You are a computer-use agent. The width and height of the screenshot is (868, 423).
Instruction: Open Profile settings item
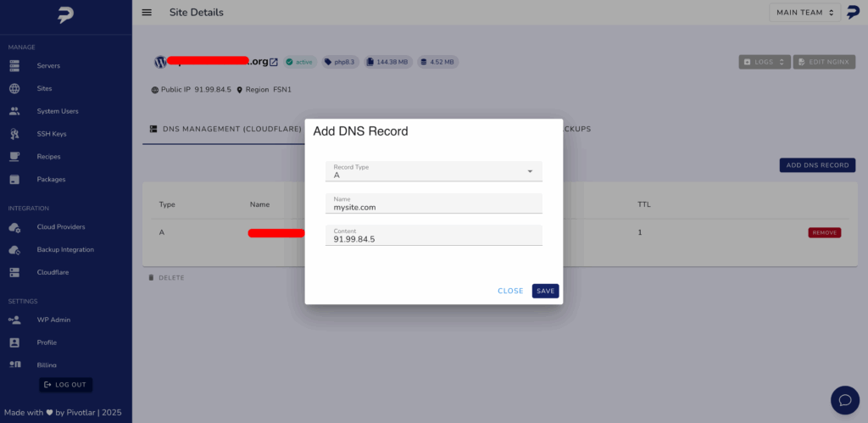[x=47, y=342]
